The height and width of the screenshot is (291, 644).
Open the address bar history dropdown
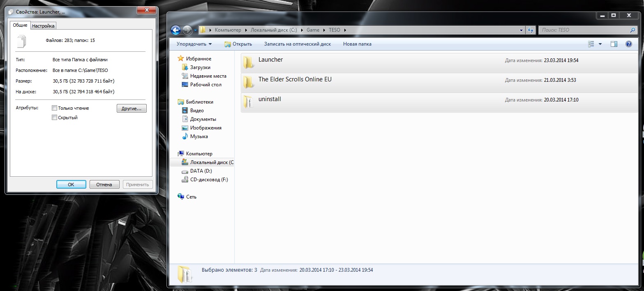[522, 30]
